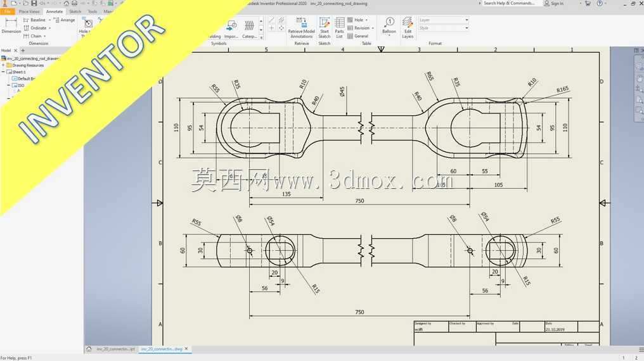Click Retrieve Model Annotations
644x361 pixels.
302,28
